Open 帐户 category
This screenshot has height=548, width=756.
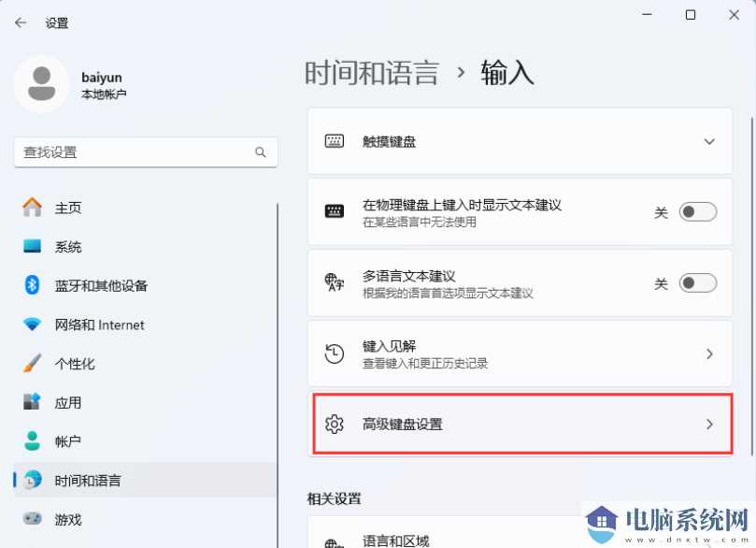(x=146, y=440)
